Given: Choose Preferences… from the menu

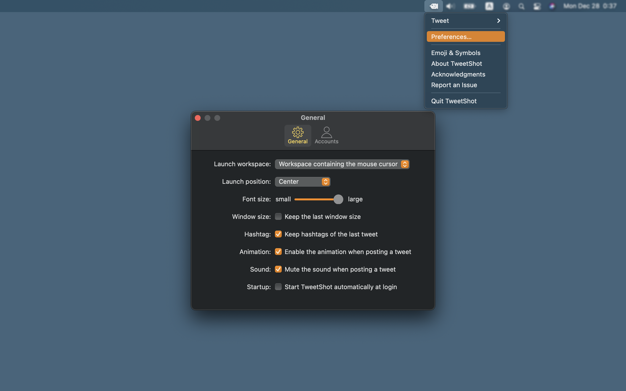Looking at the screenshot, I should click(466, 37).
